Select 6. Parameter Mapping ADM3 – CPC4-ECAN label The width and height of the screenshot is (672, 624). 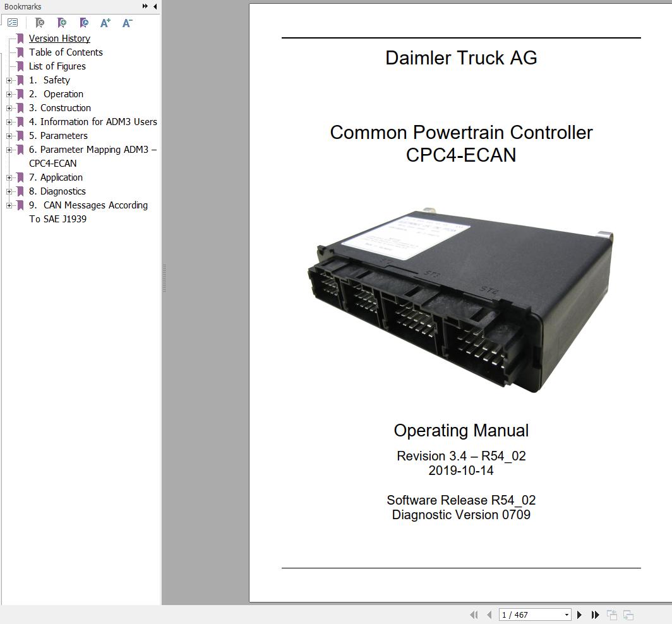(x=93, y=157)
